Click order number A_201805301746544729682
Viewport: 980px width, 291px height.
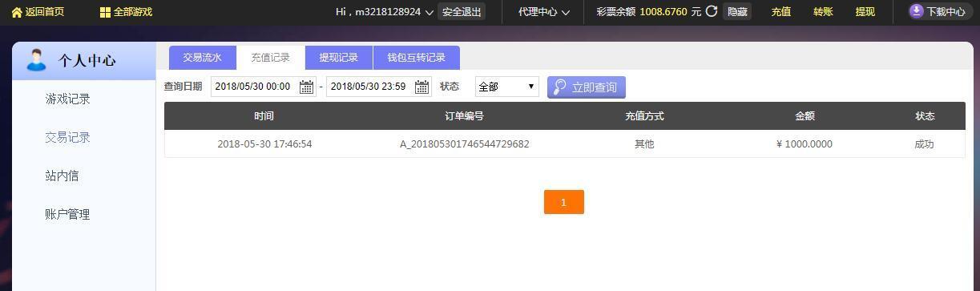465,144
